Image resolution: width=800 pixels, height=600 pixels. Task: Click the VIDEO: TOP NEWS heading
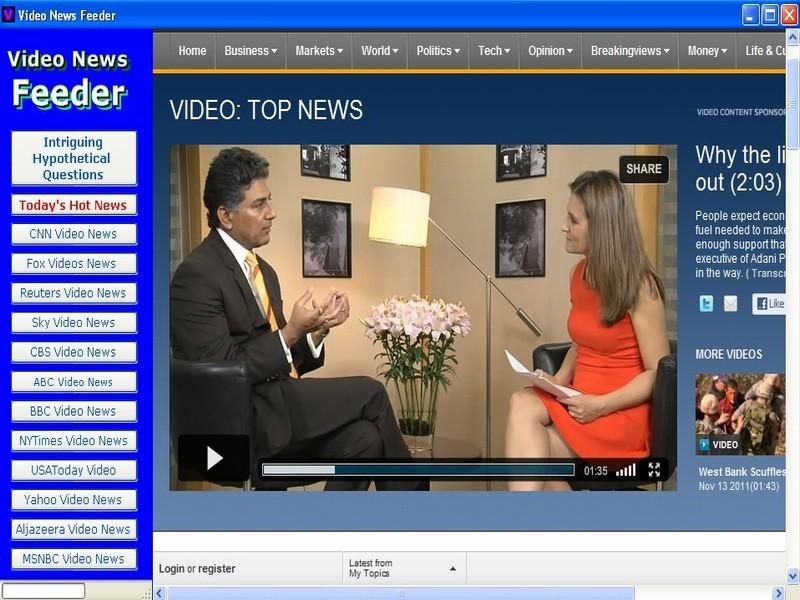tap(266, 110)
